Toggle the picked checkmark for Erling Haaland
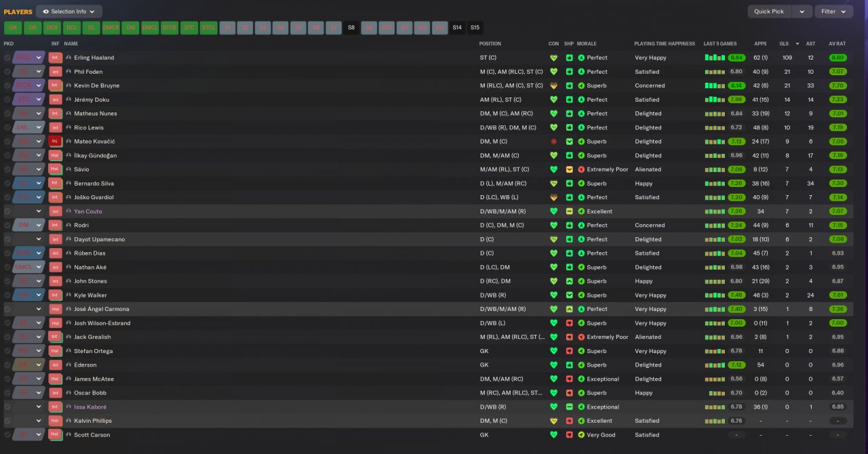The width and height of the screenshot is (868, 454). pos(7,58)
